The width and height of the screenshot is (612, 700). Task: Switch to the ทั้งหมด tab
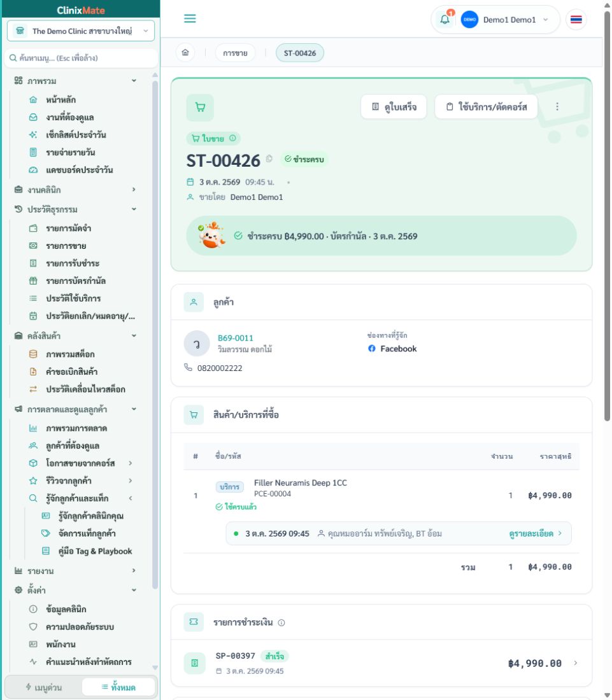tap(118, 687)
